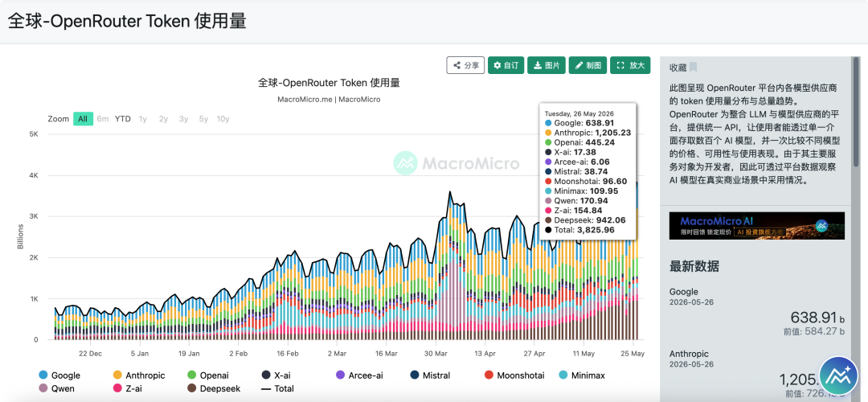This screenshot has width=868, height=402.
Task: Open the floating MacroMicro assistant icon
Action: 838,375
